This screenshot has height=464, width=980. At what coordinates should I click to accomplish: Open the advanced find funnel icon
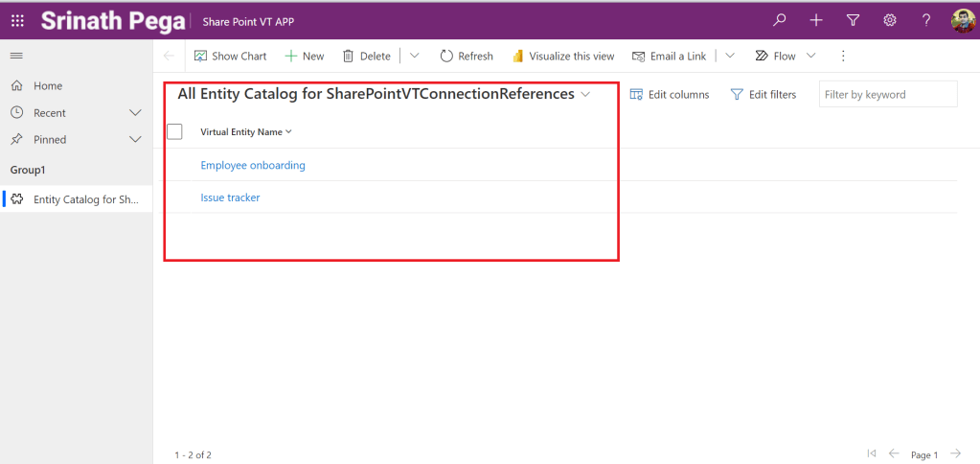click(853, 20)
